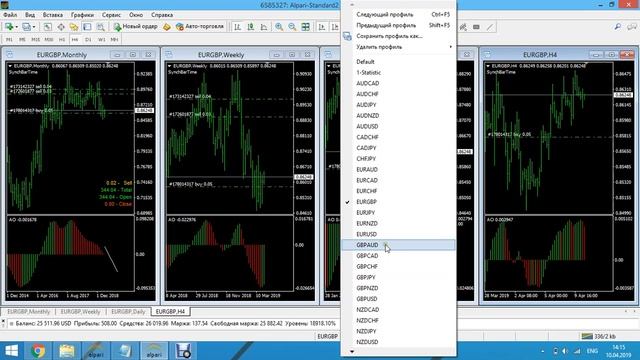
Task: Switch timeframe to M15
Action: [36, 40]
